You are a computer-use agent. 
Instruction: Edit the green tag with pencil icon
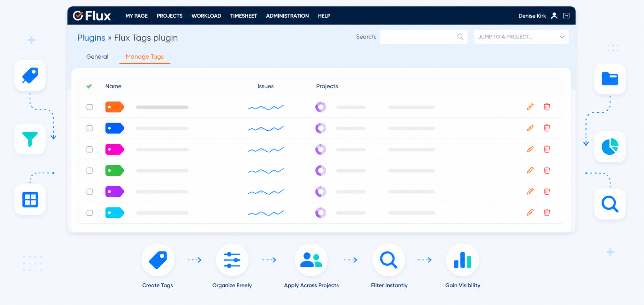pyautogui.click(x=530, y=170)
